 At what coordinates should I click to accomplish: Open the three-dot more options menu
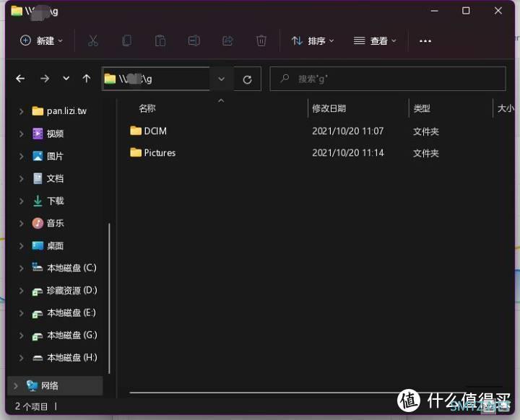click(425, 41)
